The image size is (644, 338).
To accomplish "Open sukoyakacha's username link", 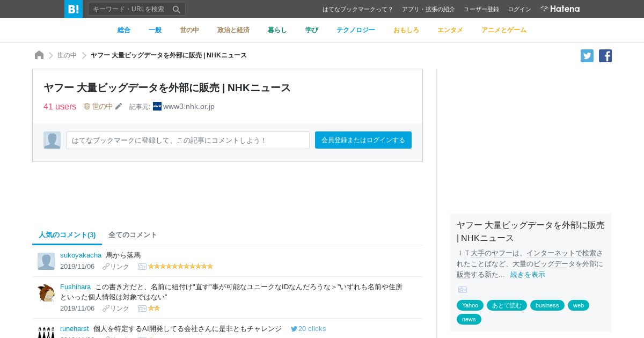I will [80, 255].
